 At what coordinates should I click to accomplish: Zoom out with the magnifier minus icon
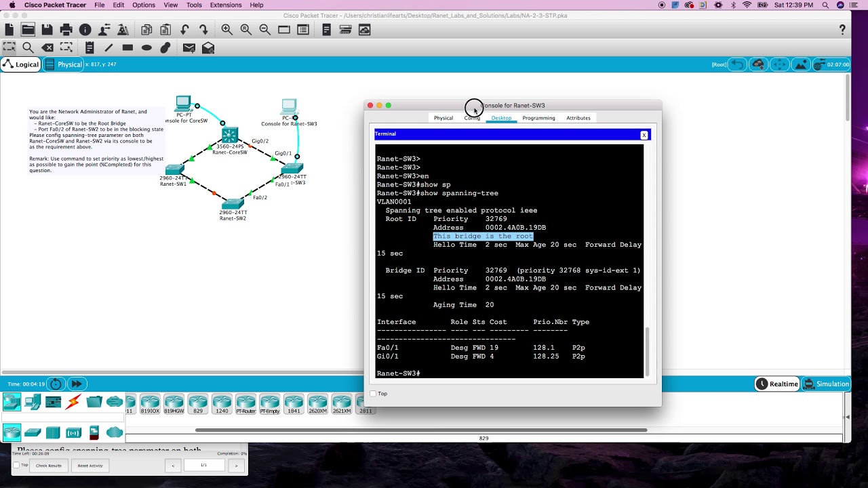(x=265, y=30)
